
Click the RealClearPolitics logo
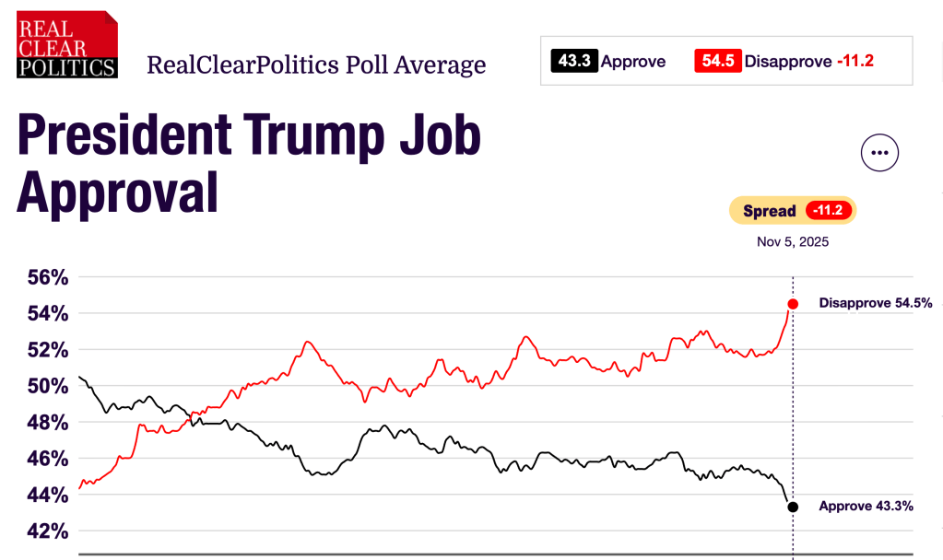click(67, 44)
